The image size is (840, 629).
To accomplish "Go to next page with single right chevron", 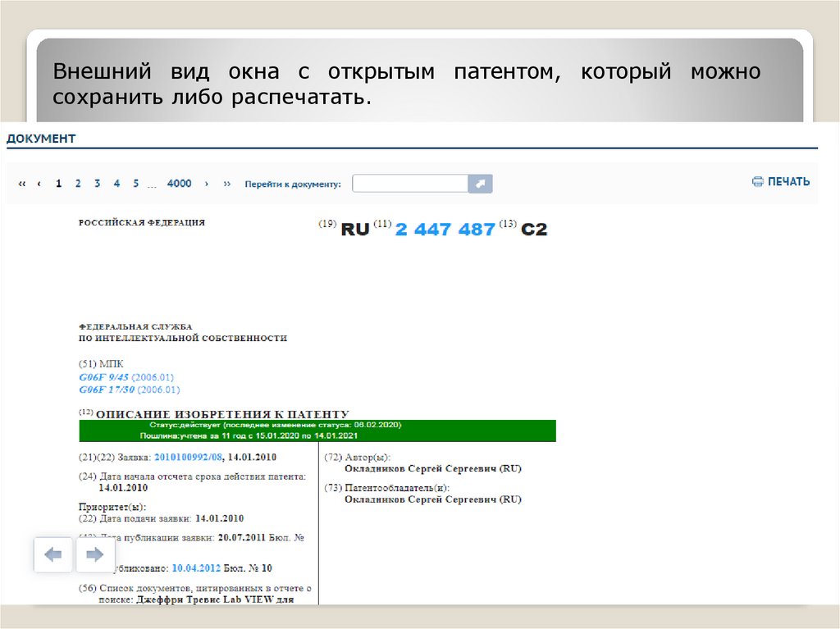I will pos(207,184).
